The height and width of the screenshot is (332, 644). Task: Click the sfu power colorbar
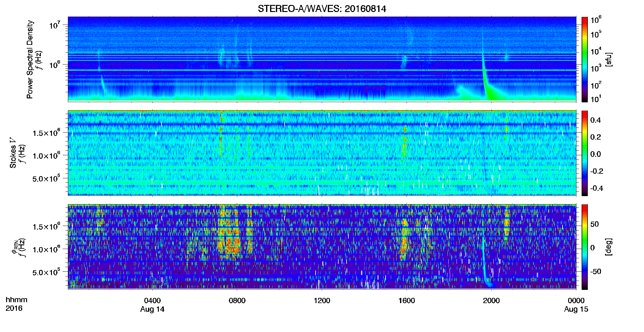[585, 59]
